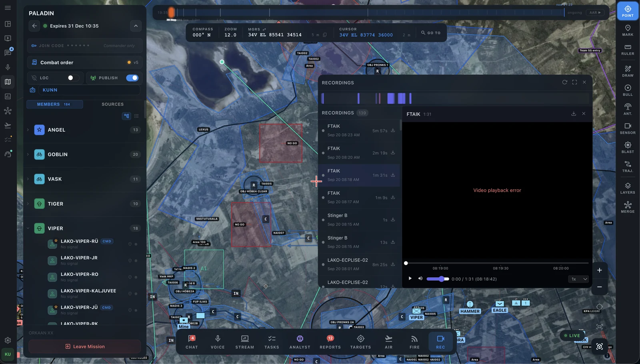Open the ANT. antenna tool
The height and width of the screenshot is (364, 640).
pyautogui.click(x=628, y=109)
